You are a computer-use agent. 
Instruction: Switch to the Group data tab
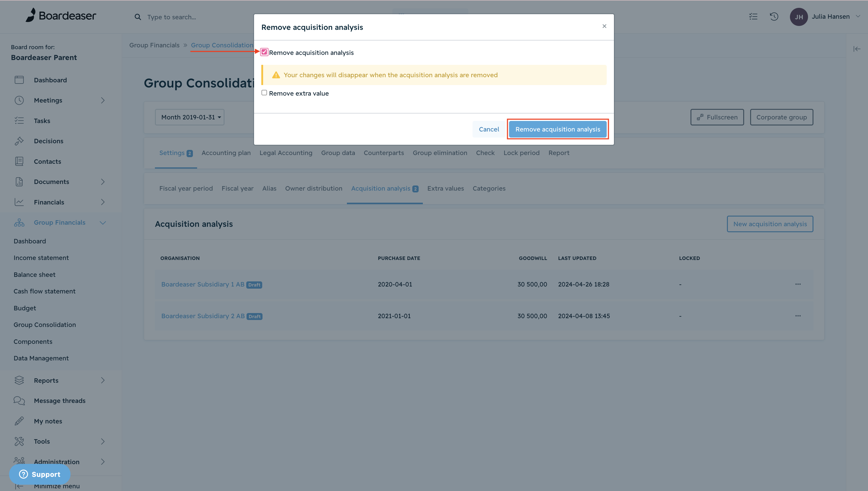tap(338, 153)
